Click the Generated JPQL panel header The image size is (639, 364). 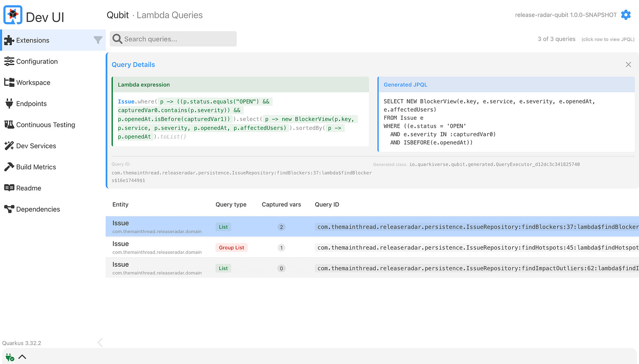[x=506, y=85]
